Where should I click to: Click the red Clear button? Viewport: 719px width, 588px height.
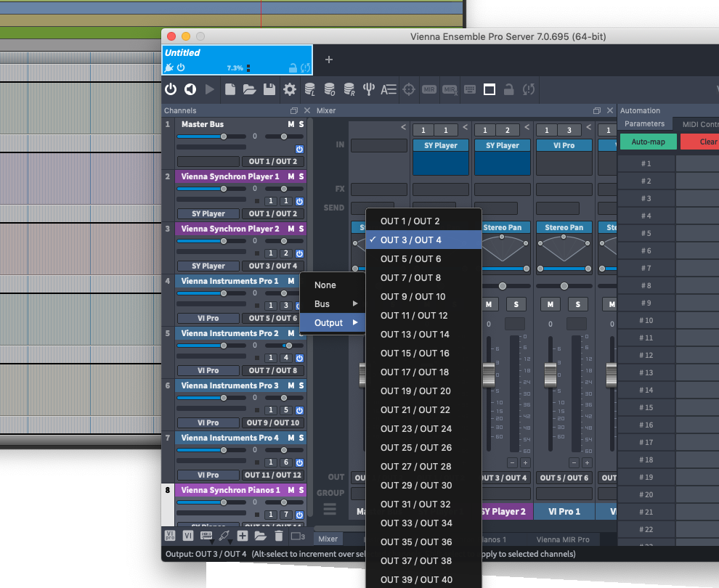[699, 142]
